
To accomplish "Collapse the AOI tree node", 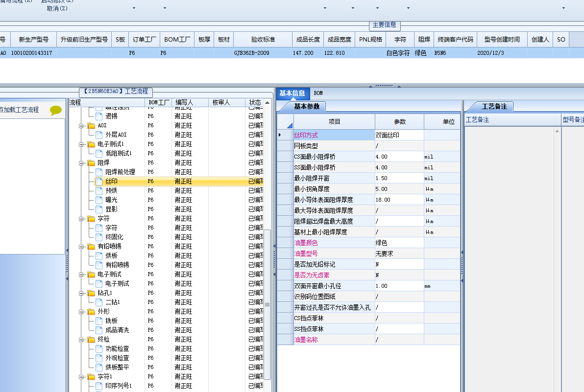I will [81, 126].
